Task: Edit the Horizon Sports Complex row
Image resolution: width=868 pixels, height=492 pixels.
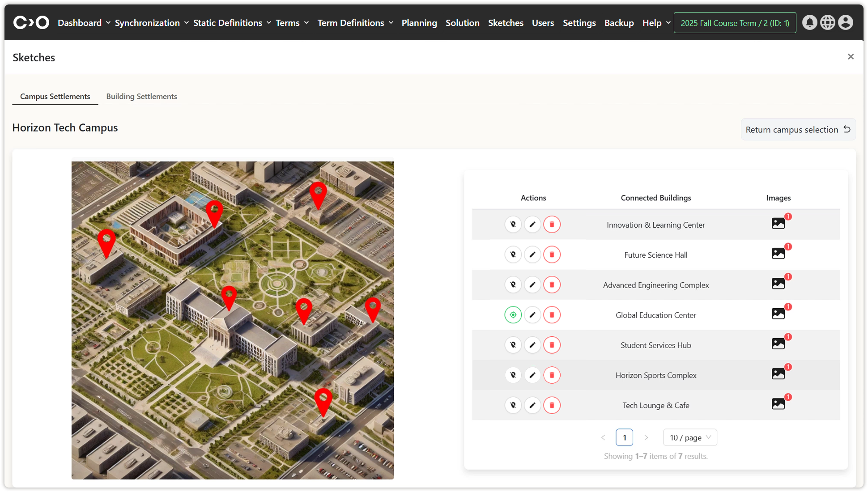Action: coord(532,375)
